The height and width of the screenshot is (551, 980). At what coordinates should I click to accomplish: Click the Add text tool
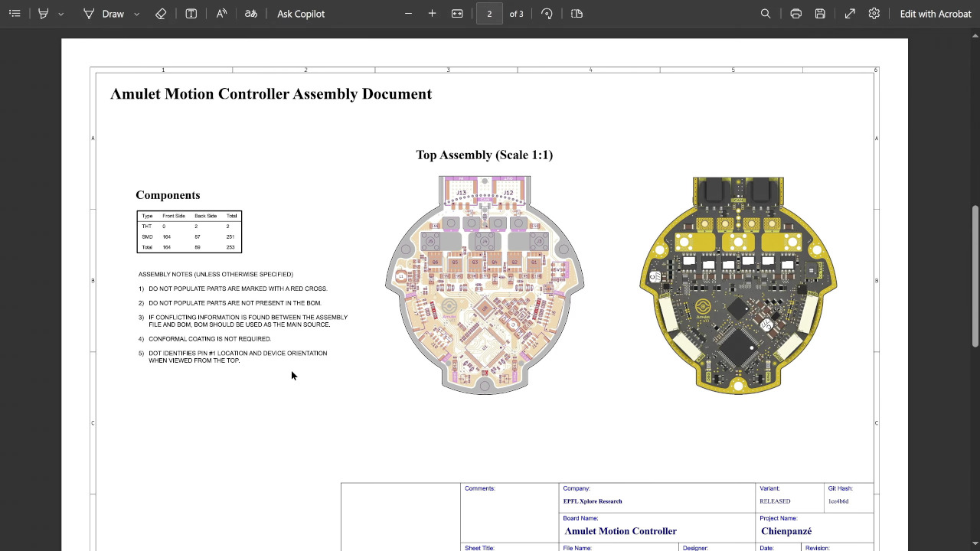191,13
